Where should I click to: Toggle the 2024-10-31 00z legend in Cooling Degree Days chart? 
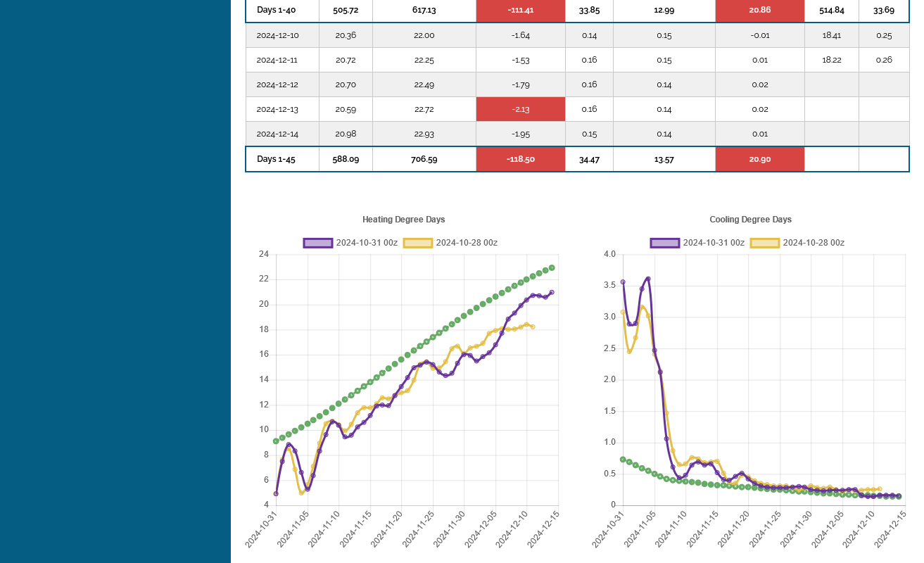[x=697, y=243]
